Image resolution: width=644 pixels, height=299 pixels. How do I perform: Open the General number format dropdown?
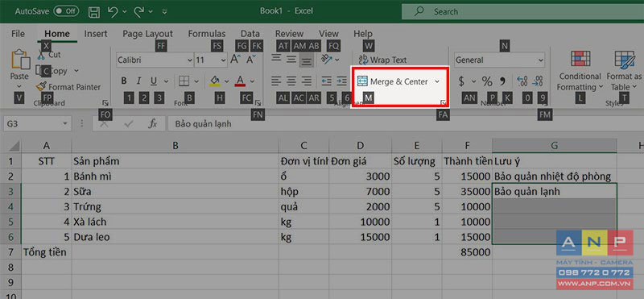[540, 60]
